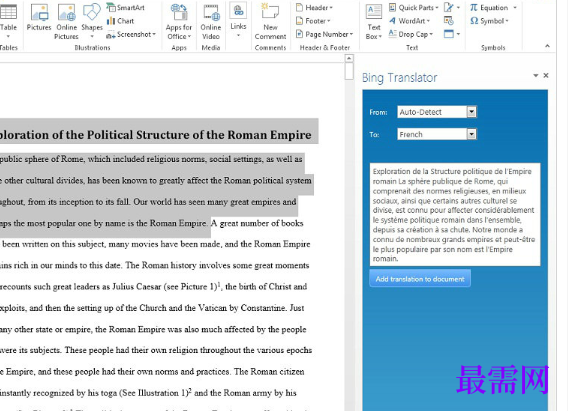Click the text 'Vatican by Constantine'
Viewport: 568px width, 411px height.
(x=243, y=308)
